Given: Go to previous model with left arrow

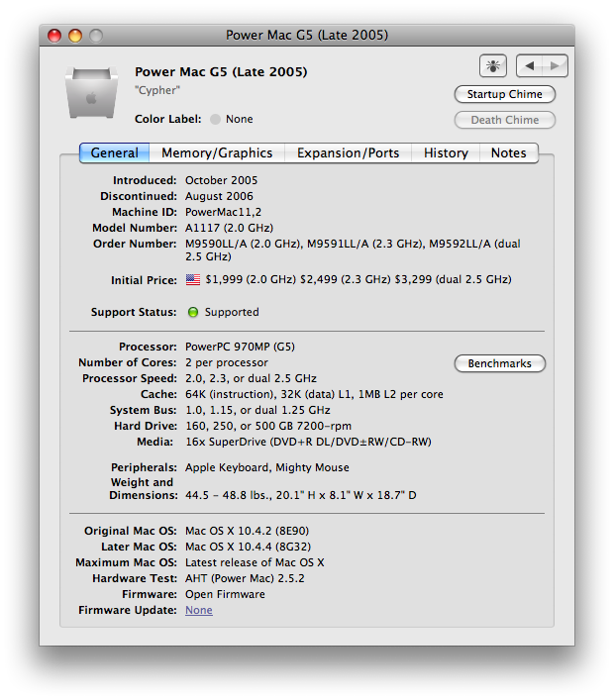Looking at the screenshot, I should [x=529, y=66].
